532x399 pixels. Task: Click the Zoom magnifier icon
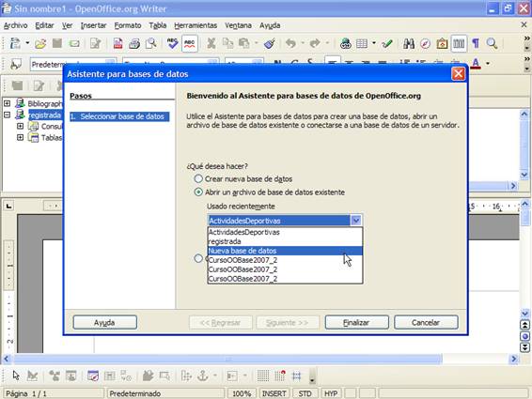[x=492, y=44]
